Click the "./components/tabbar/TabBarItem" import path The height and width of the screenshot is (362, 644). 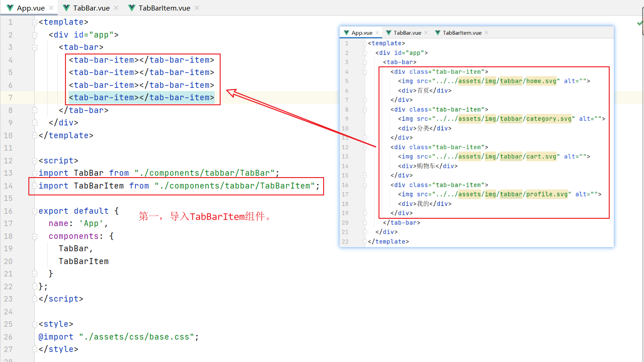tap(234, 186)
